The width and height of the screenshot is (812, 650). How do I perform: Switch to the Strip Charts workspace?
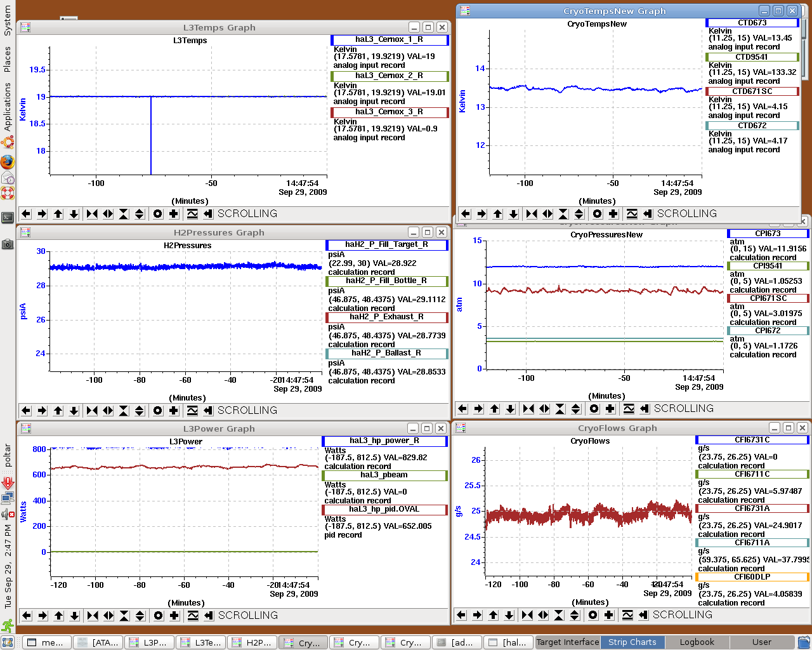[632, 642]
